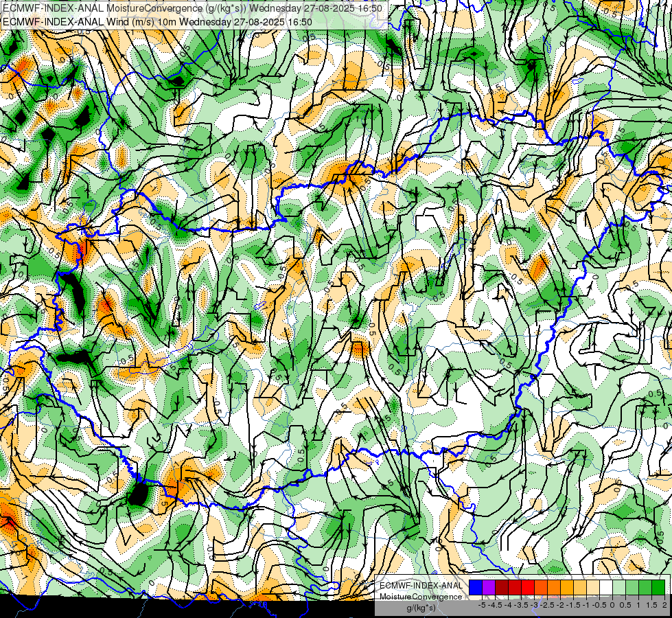672x618 pixels.
Task: Select the dark maroon legend color swatch
Action: pyautogui.click(x=502, y=587)
